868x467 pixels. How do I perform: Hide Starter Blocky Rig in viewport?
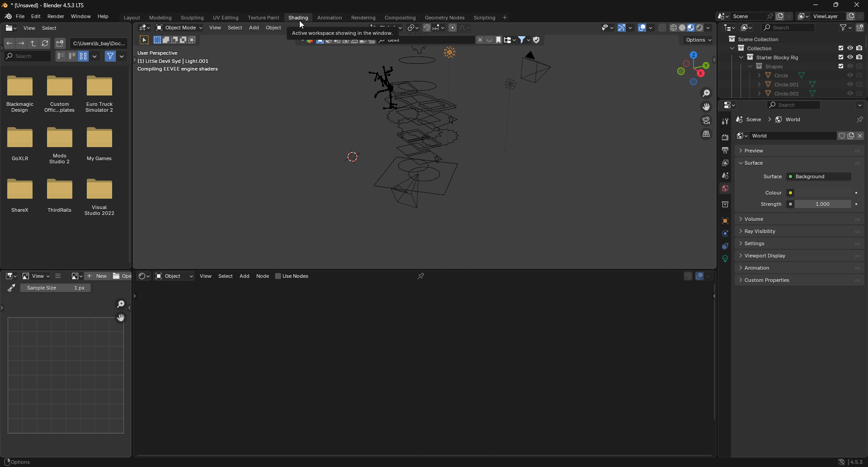[x=850, y=57]
